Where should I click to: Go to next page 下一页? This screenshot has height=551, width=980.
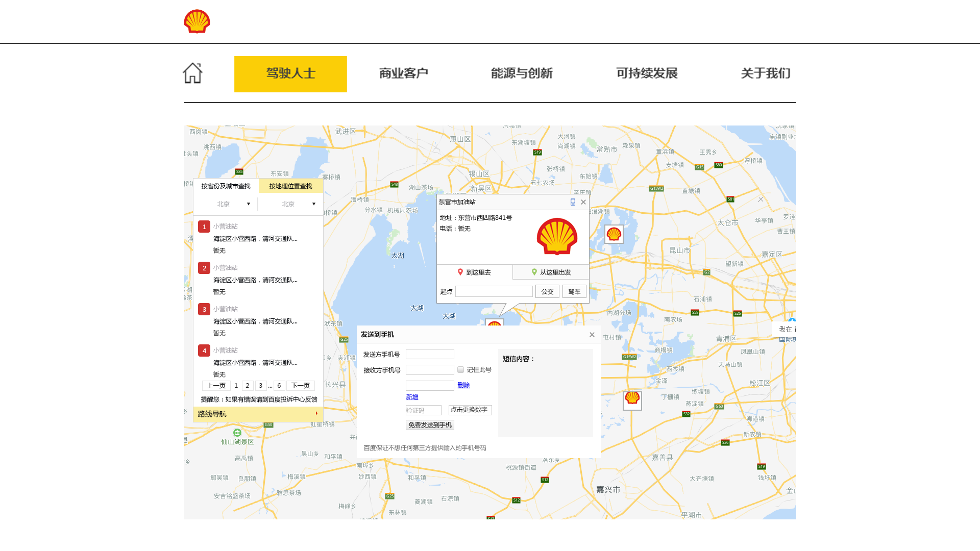click(301, 386)
